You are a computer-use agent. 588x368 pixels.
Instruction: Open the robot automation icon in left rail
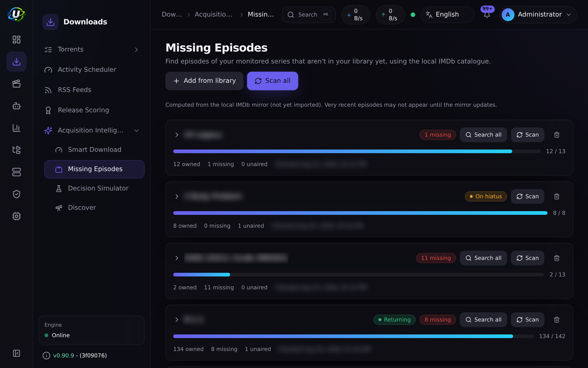coord(16,106)
